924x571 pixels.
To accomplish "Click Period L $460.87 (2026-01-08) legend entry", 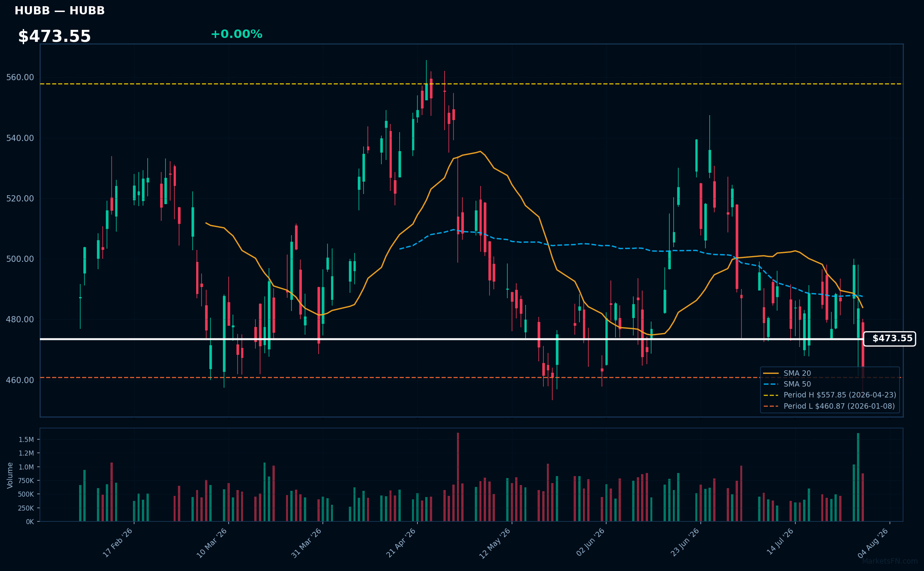I will click(829, 406).
